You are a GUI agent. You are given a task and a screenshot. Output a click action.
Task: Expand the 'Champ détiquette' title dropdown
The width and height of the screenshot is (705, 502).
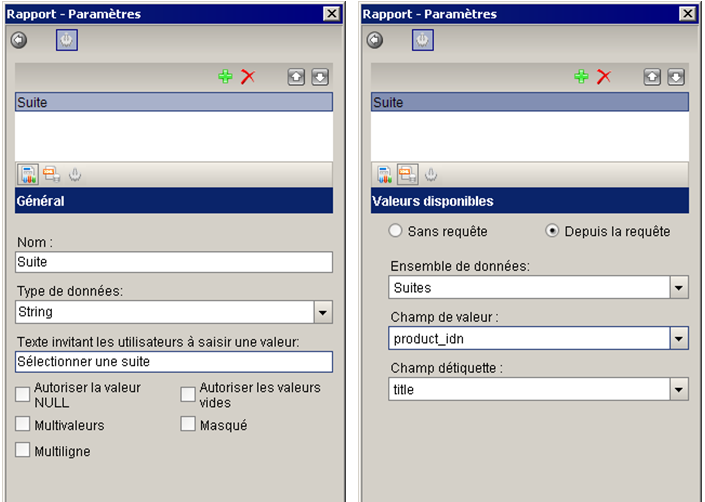pyautogui.click(x=679, y=390)
